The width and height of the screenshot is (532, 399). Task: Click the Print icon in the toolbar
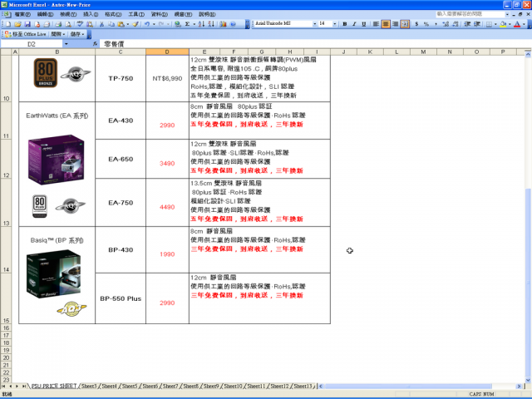[x=58, y=24]
